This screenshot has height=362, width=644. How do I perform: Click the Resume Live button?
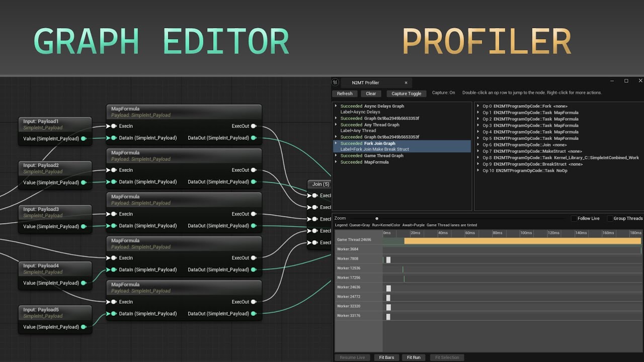click(x=352, y=357)
